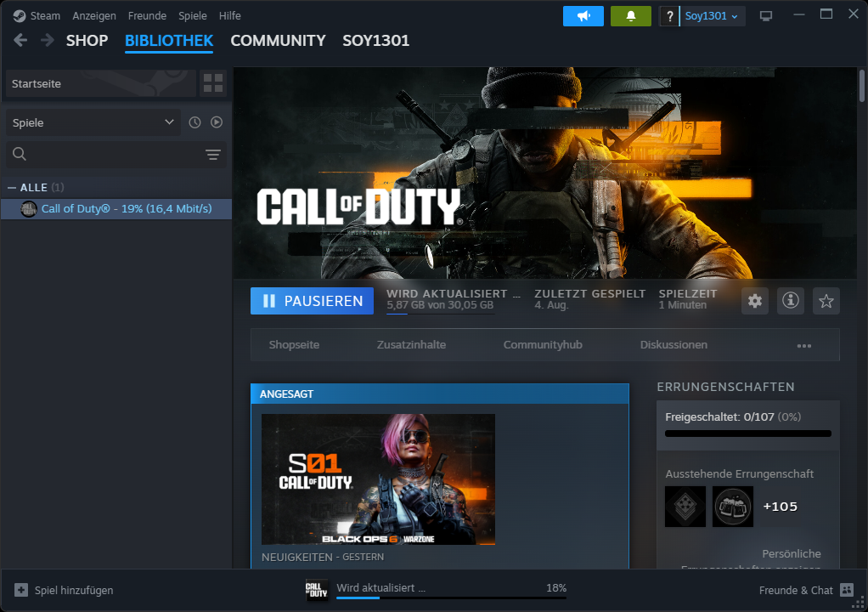Open recent games via clock icon
This screenshot has height=612, width=868.
click(194, 122)
